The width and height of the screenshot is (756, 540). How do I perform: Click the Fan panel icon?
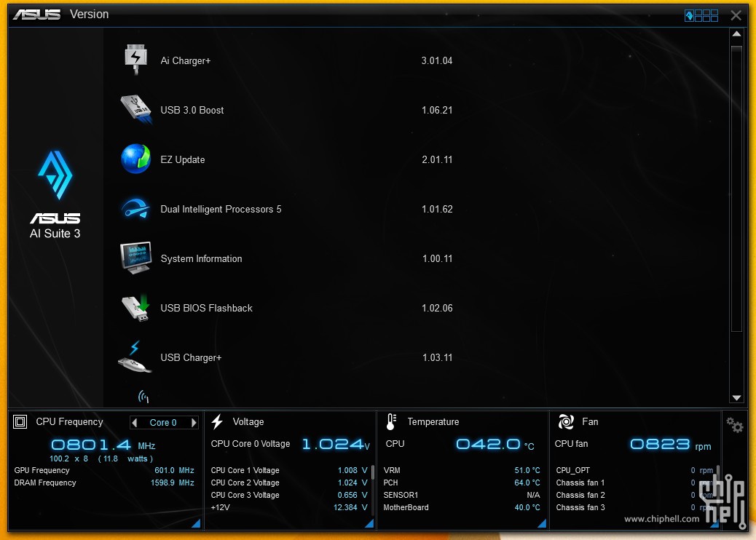tap(566, 422)
